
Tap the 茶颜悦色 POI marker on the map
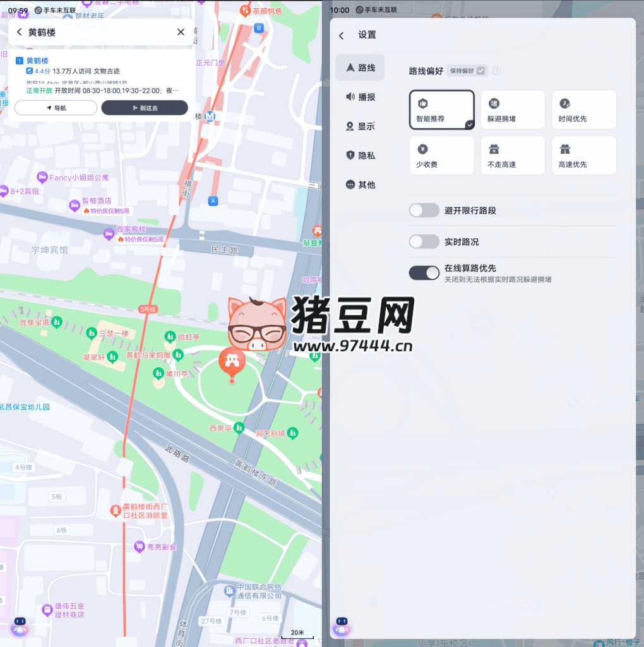(246, 11)
